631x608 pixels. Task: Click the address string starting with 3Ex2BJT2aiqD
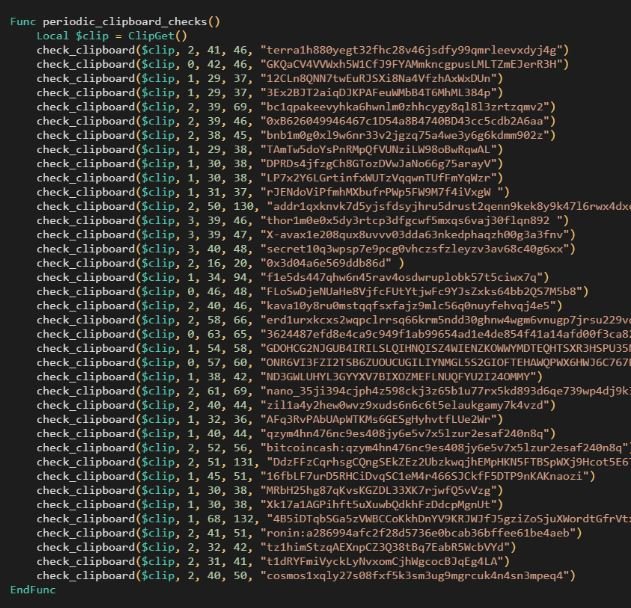tap(378, 93)
